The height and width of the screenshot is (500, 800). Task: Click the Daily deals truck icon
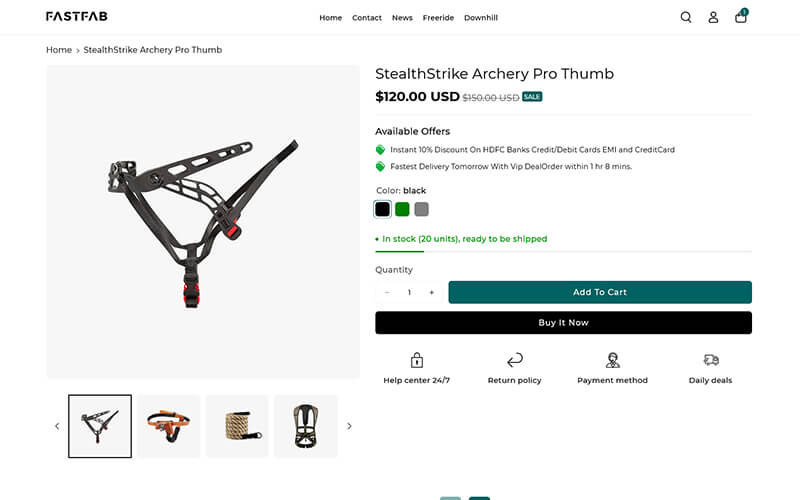(710, 360)
